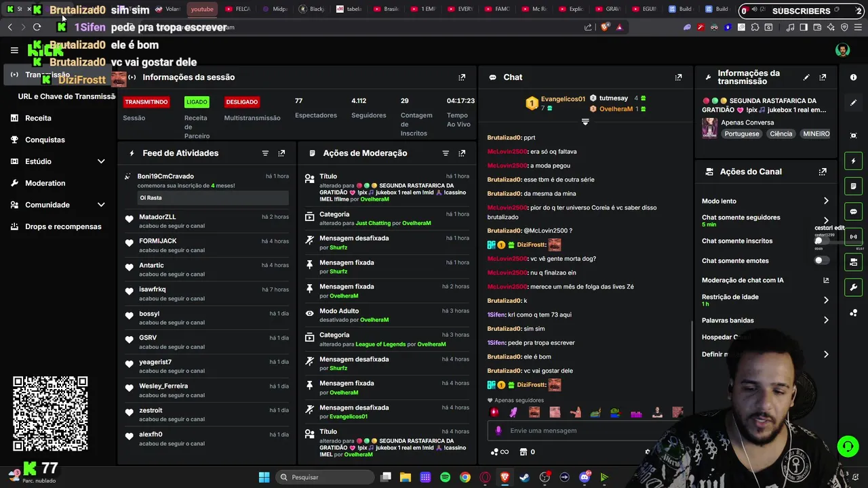Click MatadorZLL follow activity entry
This screenshot has height=488, width=868.
(x=207, y=221)
